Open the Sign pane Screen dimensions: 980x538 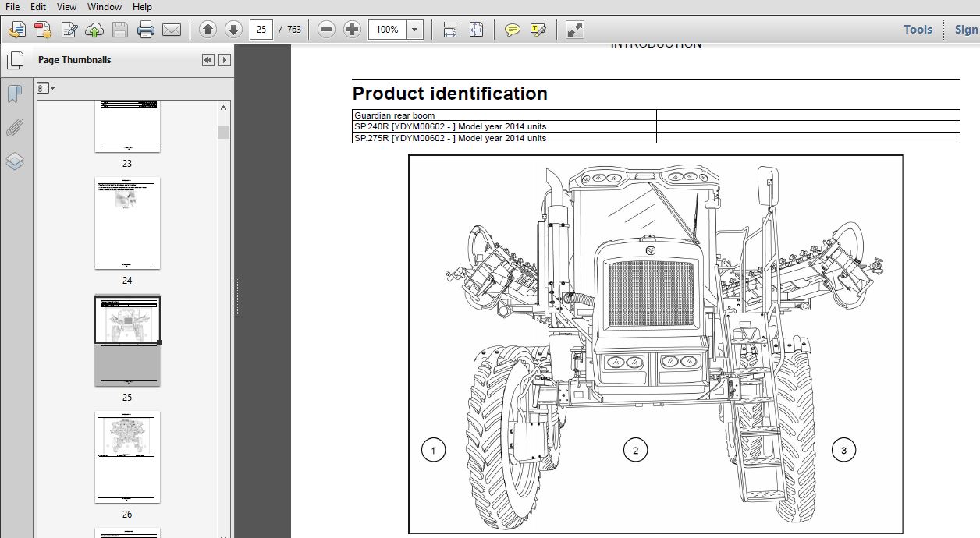pyautogui.click(x=966, y=30)
